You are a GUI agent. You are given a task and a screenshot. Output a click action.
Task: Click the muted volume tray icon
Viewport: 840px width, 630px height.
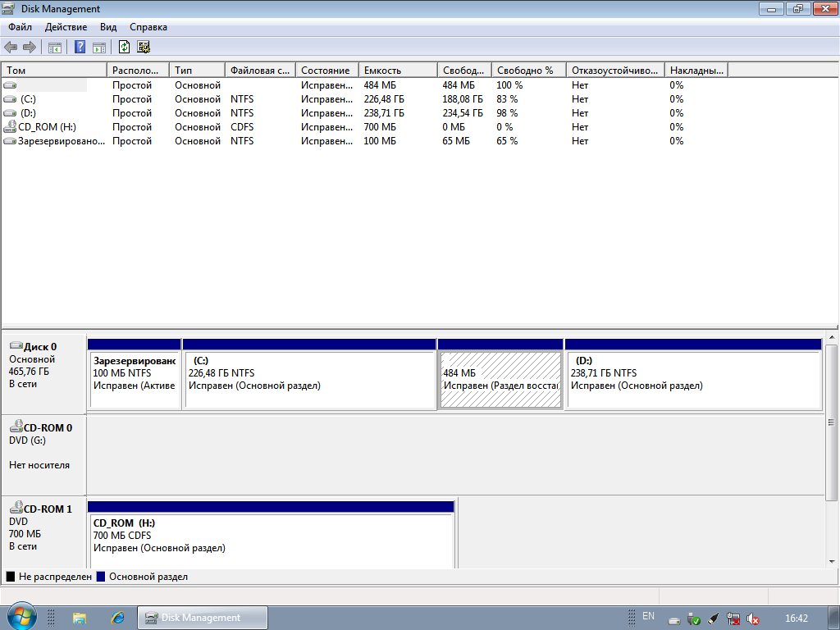[x=753, y=619]
